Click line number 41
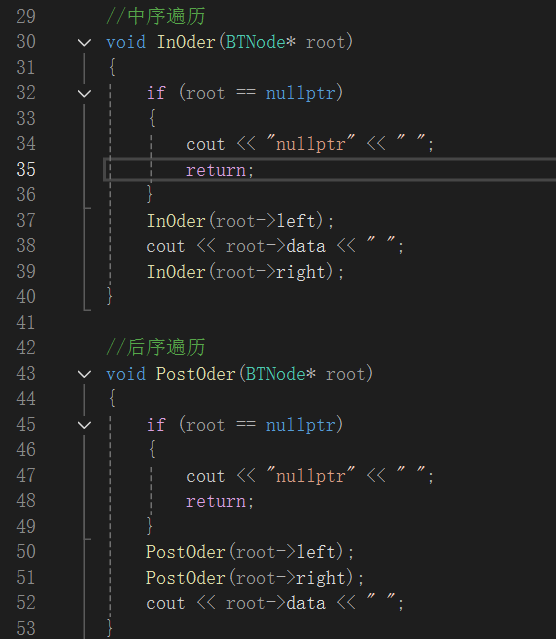556x639 pixels. pos(26,322)
